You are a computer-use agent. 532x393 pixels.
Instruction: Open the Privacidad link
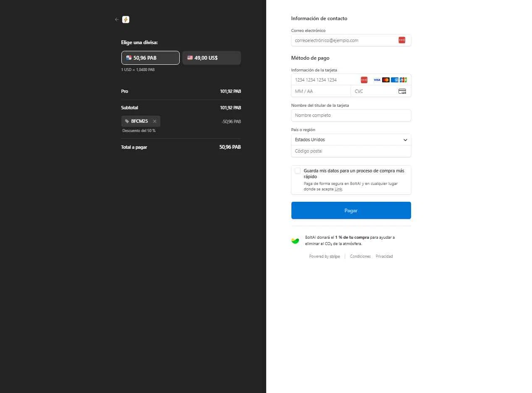(x=384, y=256)
